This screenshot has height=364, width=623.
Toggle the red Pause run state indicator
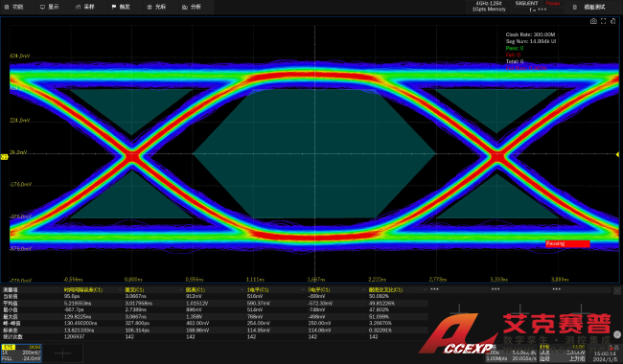[x=553, y=3]
